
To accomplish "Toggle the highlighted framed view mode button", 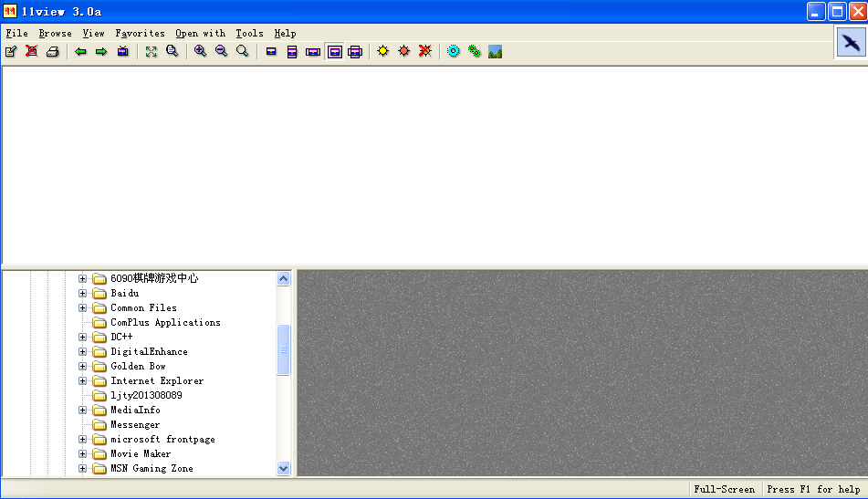I will coord(335,52).
